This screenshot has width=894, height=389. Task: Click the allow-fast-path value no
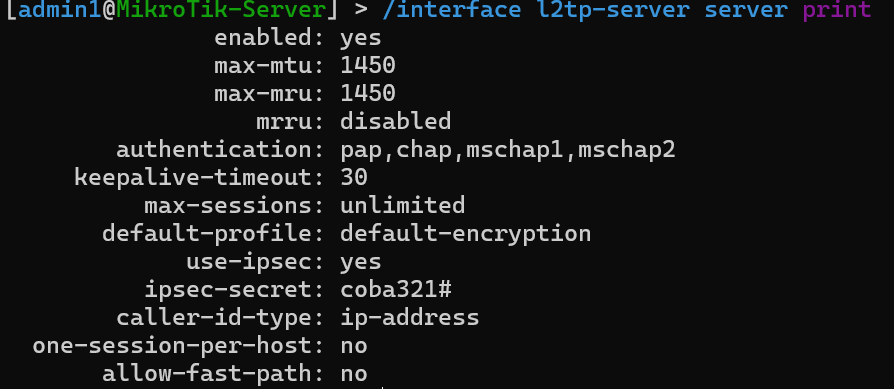(x=354, y=374)
